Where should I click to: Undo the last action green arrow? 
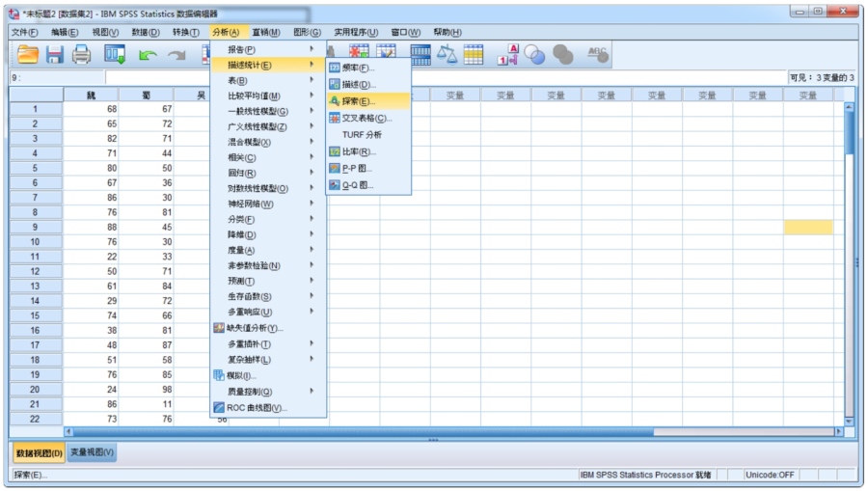pyautogui.click(x=148, y=55)
